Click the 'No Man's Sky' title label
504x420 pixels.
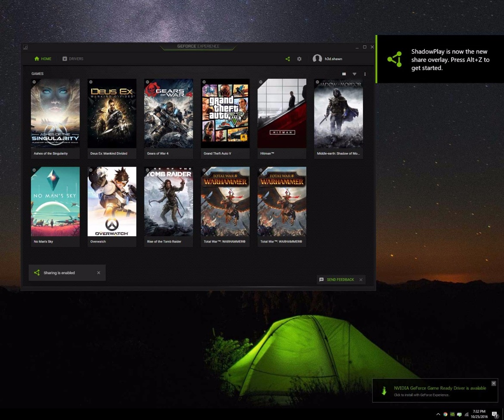click(x=44, y=241)
